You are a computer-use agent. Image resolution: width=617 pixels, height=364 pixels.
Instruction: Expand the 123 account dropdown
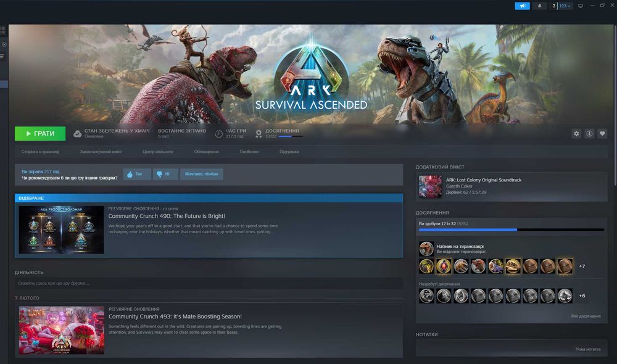point(565,6)
